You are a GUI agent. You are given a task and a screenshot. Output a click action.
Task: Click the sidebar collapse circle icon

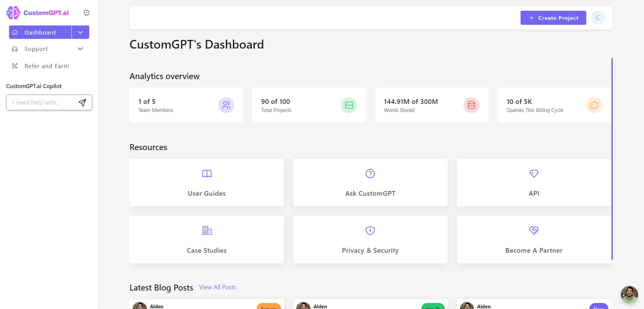pyautogui.click(x=87, y=13)
